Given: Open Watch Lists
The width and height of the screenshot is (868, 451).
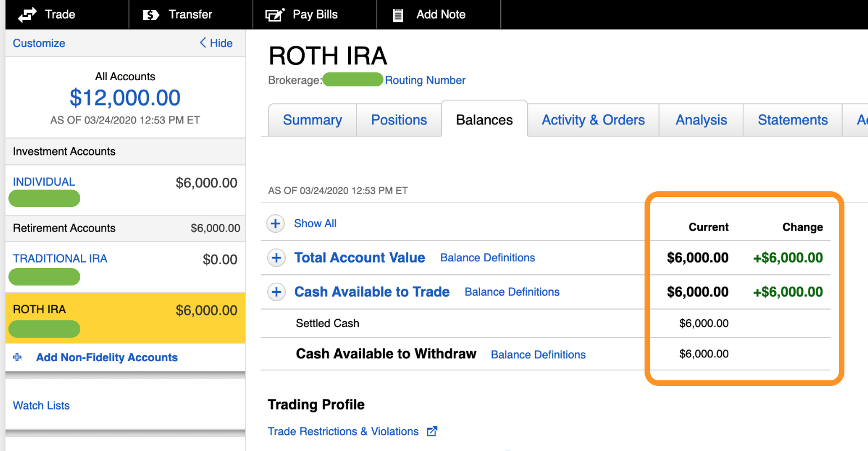Looking at the screenshot, I should [41, 405].
